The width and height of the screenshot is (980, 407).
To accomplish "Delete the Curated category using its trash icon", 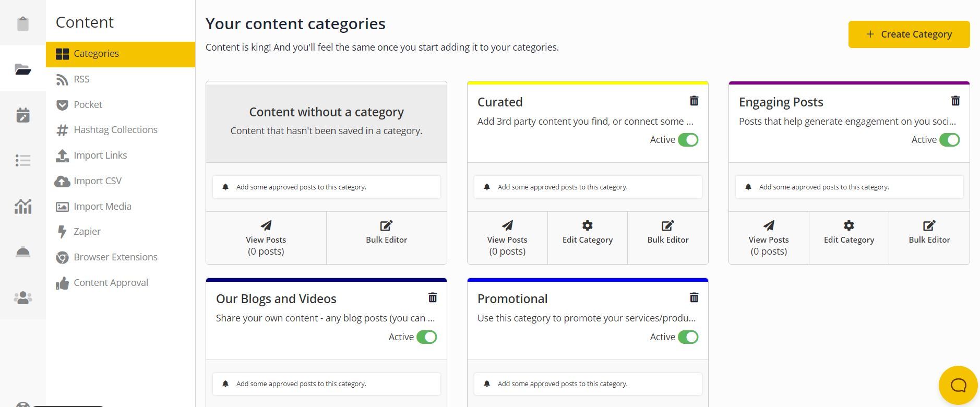I will [x=694, y=101].
